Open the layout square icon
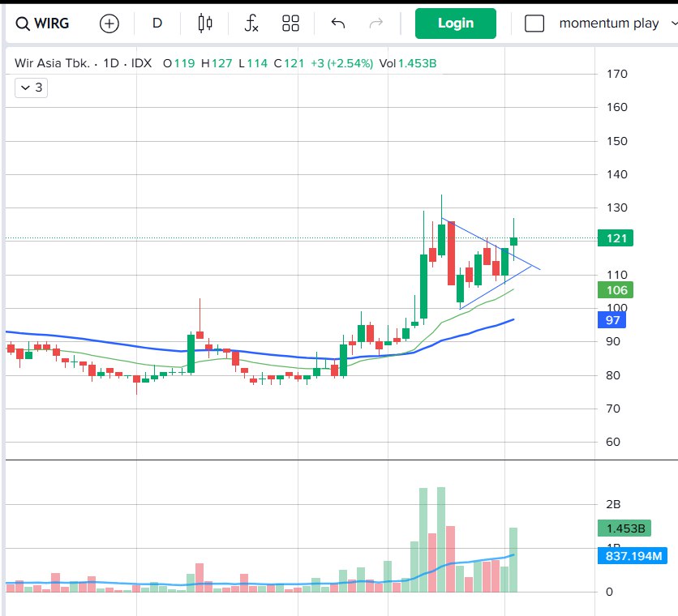Screen dimensions: 678x616 534,24
